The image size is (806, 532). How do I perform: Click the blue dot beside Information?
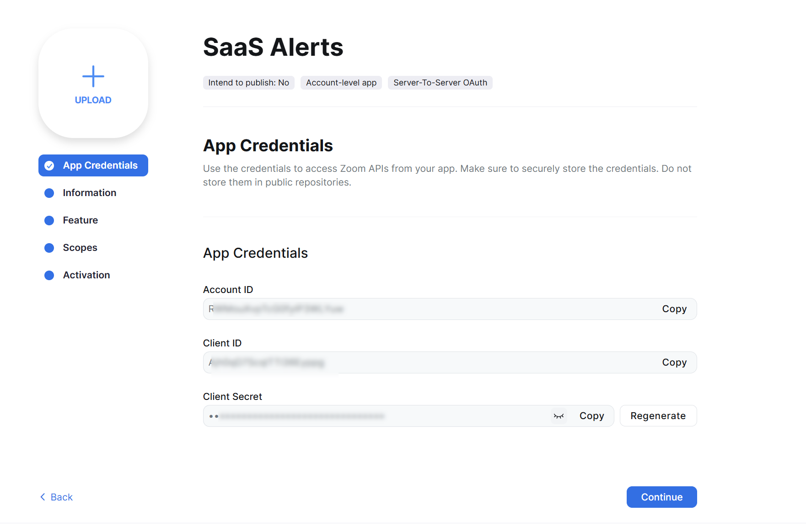49,193
